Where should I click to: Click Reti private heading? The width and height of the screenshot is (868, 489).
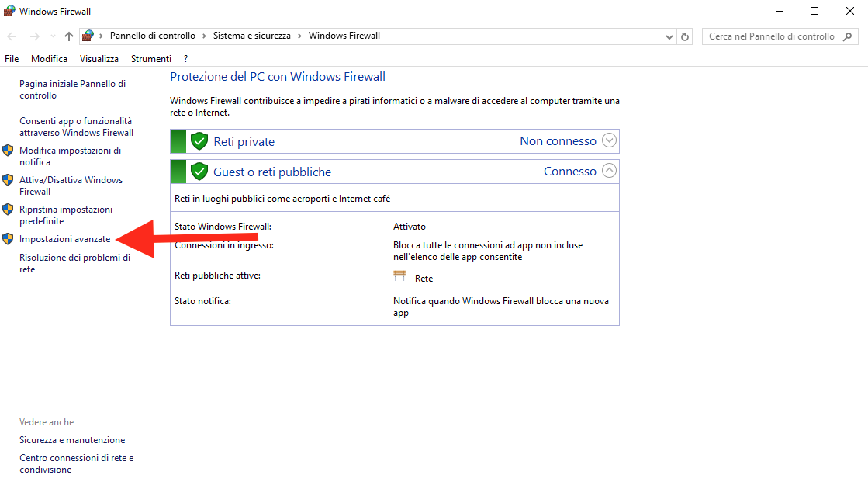[x=244, y=142]
